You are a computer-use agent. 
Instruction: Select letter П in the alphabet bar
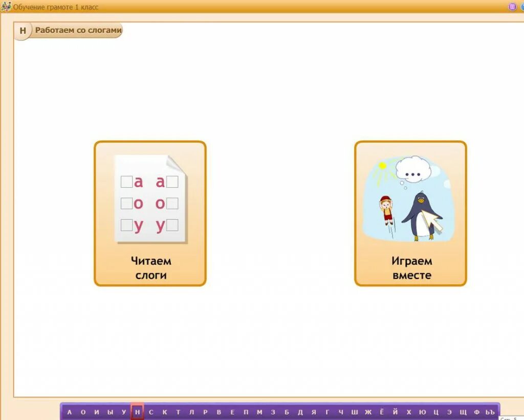coord(246,412)
